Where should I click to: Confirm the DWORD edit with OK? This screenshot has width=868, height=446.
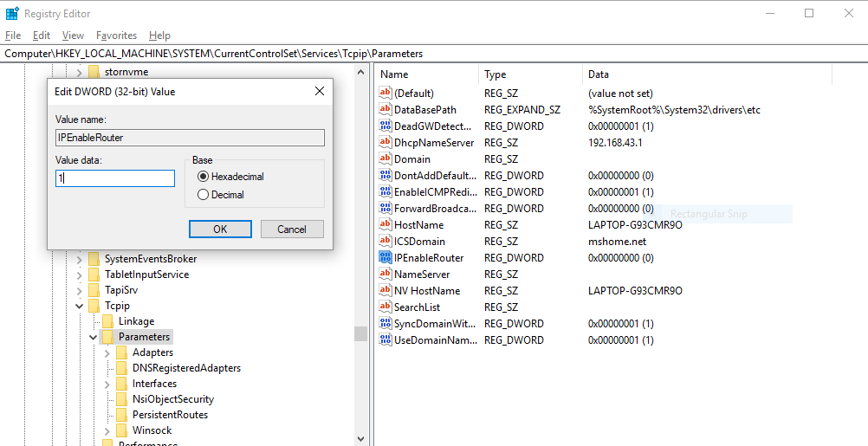[220, 229]
